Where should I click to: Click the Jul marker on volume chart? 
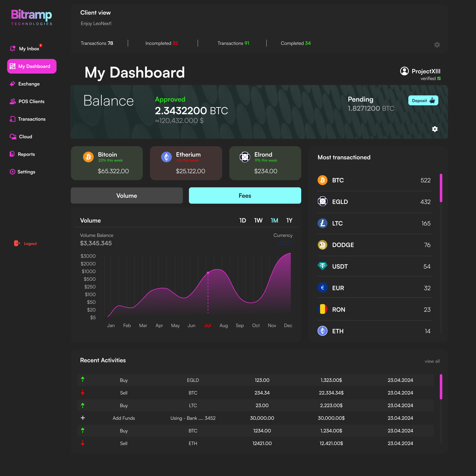click(x=208, y=273)
